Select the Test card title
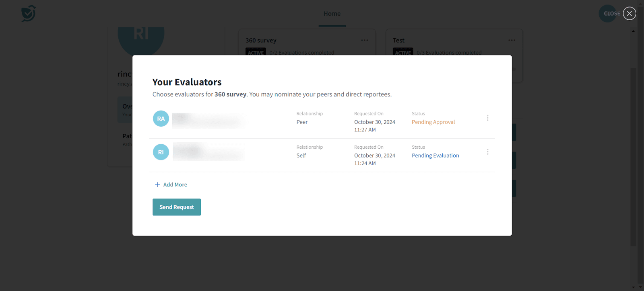The height and width of the screenshot is (291, 644). [x=398, y=41]
